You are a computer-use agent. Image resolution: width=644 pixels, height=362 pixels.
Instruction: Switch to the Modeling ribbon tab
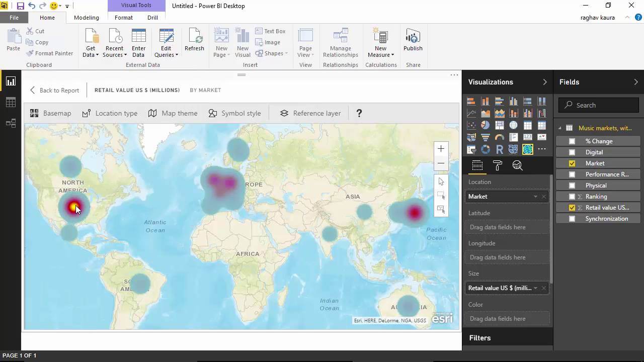coord(87,18)
